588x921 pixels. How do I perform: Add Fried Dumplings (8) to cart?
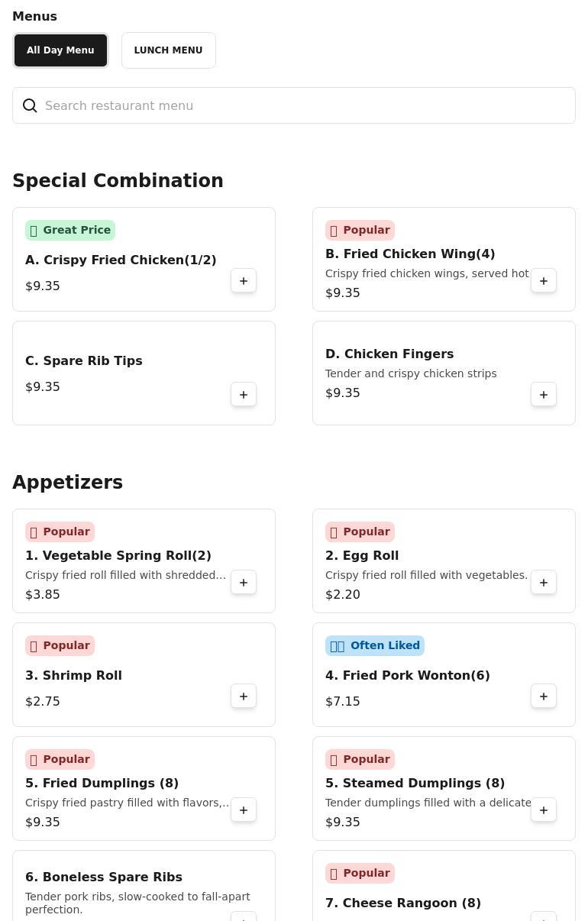[244, 810]
